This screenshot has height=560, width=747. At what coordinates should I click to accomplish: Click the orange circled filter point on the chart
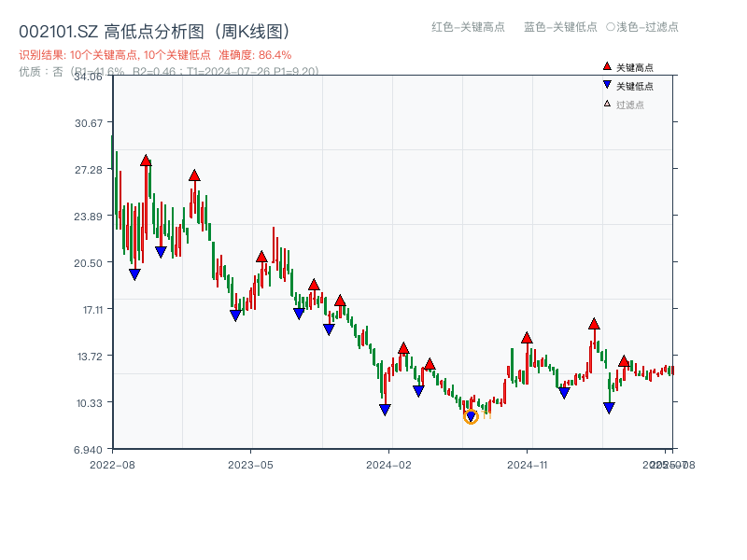click(472, 416)
